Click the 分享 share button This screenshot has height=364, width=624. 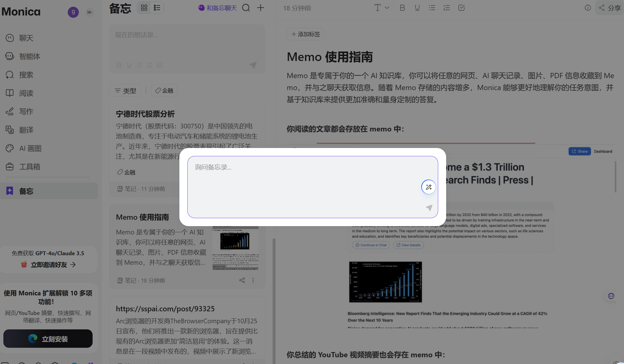pos(610,8)
